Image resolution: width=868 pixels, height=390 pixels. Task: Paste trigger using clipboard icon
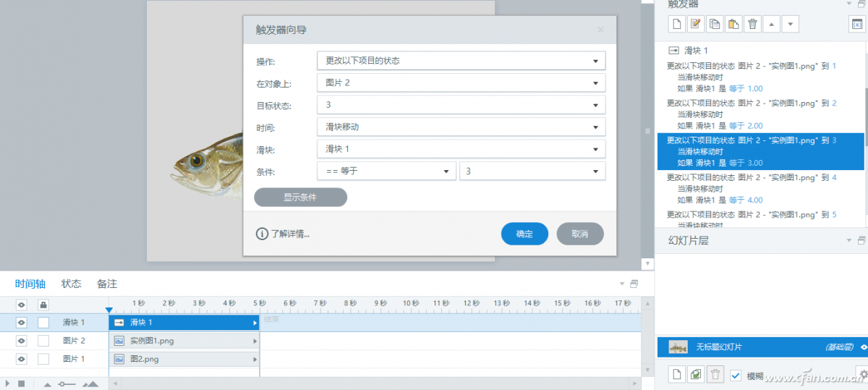[733, 25]
